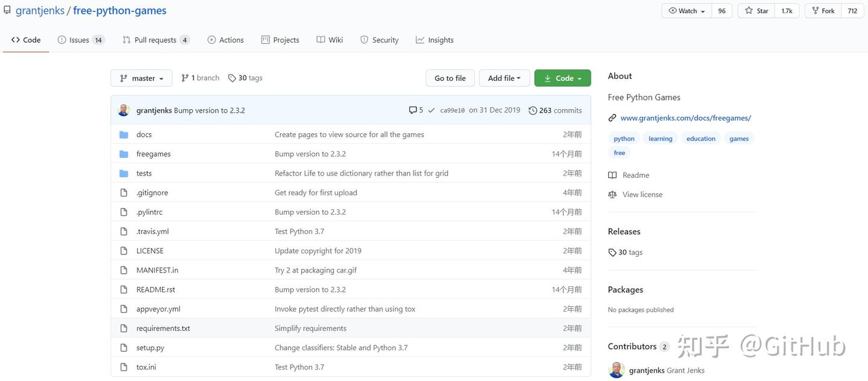Switch to the Code tab
The width and height of the screenshot is (868, 381).
[x=25, y=39]
